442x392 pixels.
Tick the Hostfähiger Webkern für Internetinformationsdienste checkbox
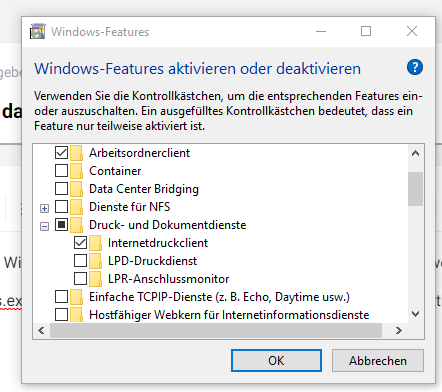[x=61, y=315]
